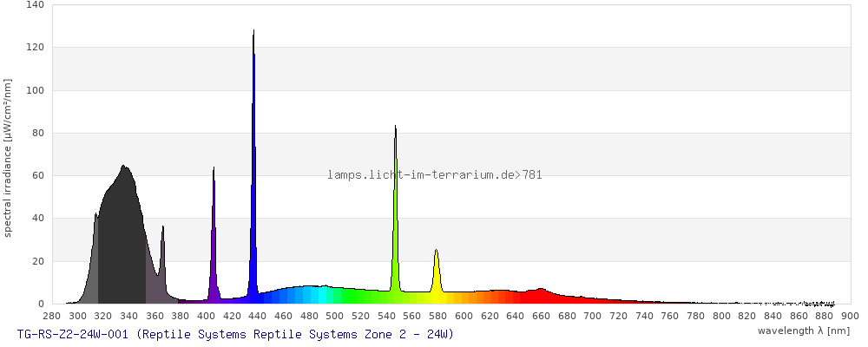This screenshot has width=868, height=347.
Task: Click the x-axis tick label '780'
Action: coord(696,316)
